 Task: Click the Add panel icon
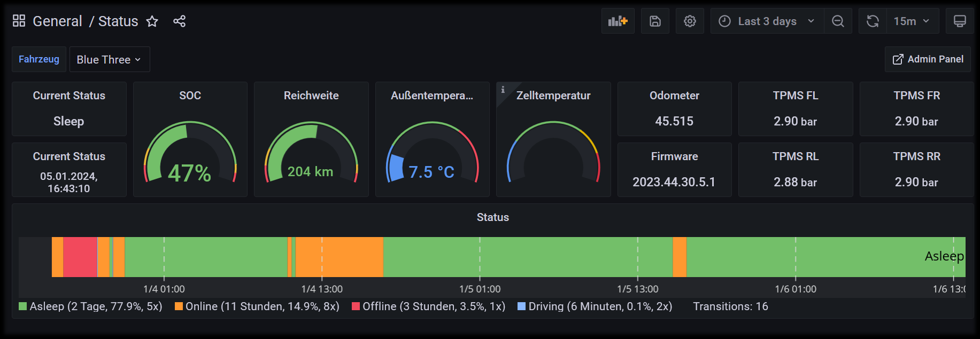[618, 21]
